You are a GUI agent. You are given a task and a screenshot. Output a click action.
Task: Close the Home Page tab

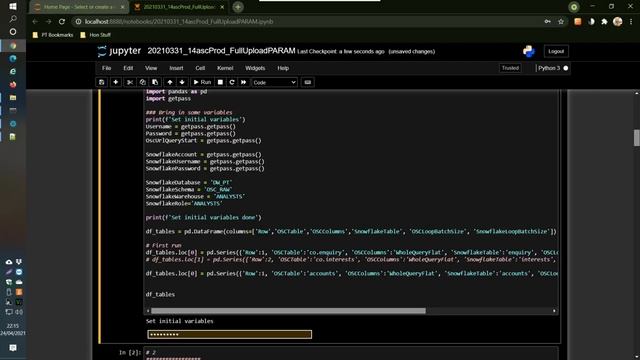coord(122,7)
